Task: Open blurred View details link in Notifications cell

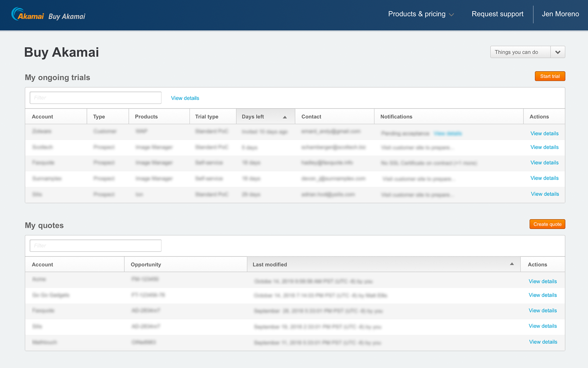Action: click(448, 133)
